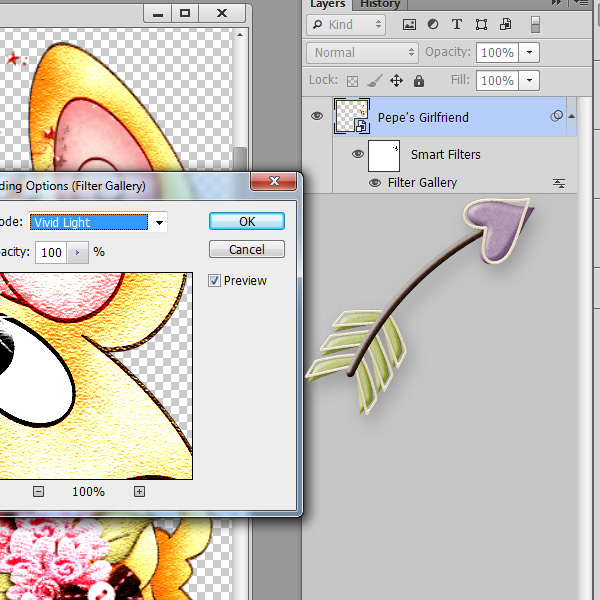The image size is (600, 600).
Task: Click Smart Filters mask thumbnail
Action: (x=384, y=156)
